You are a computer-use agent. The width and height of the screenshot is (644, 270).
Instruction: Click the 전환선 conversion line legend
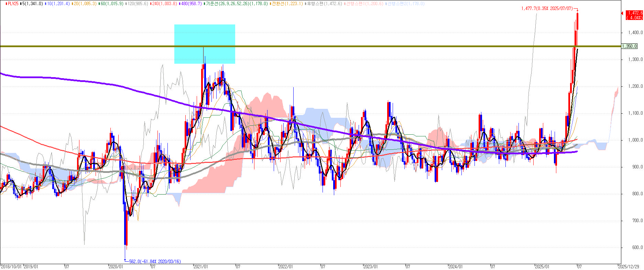[287, 3]
